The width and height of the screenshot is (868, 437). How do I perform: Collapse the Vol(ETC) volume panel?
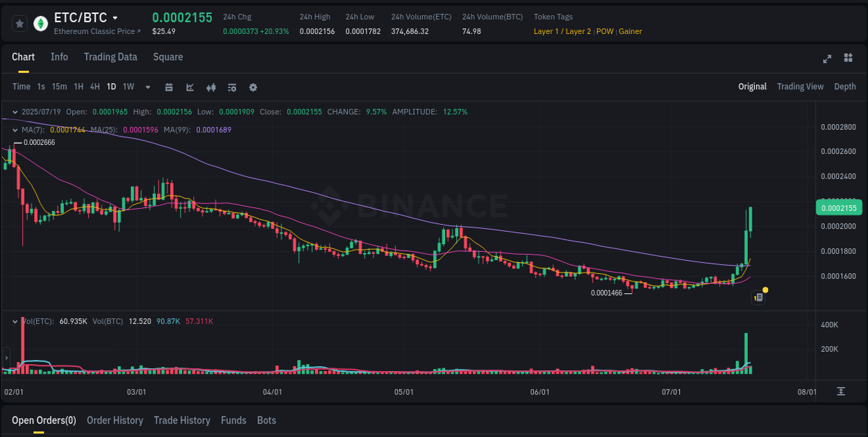(x=15, y=320)
